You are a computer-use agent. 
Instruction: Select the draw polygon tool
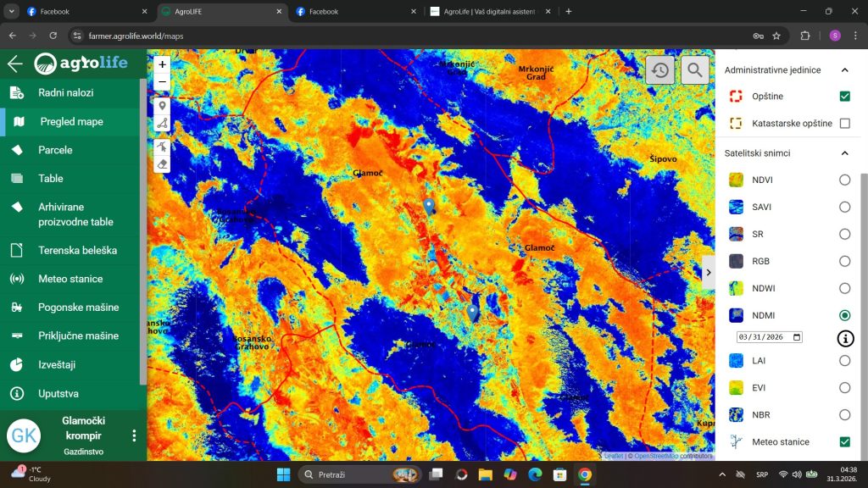coord(162,124)
